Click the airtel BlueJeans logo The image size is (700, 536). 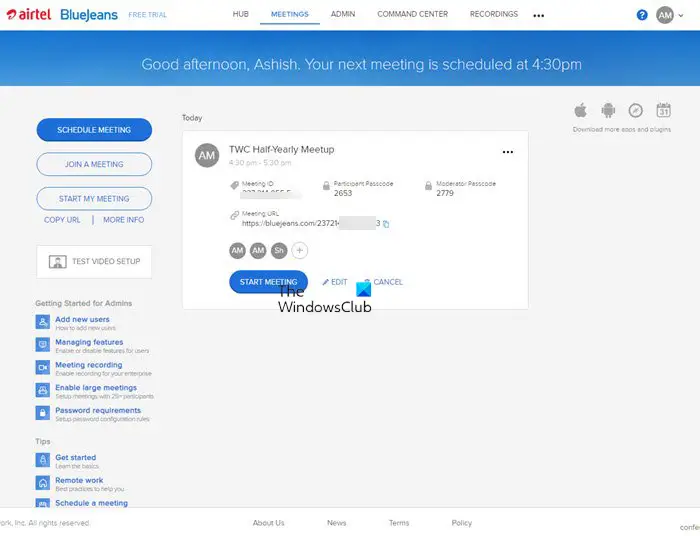(x=62, y=15)
